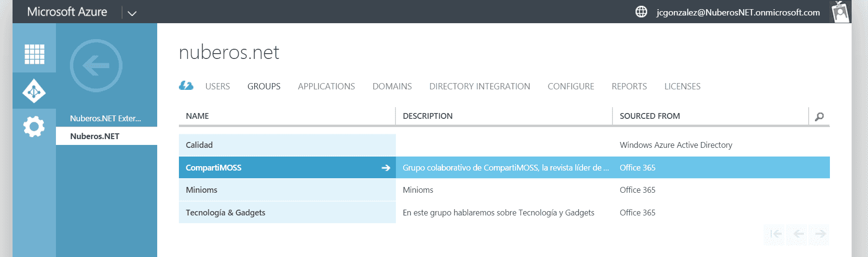Screen dimensions: 868x257
Task: Open the CONFIGURE tab
Action: (x=571, y=86)
